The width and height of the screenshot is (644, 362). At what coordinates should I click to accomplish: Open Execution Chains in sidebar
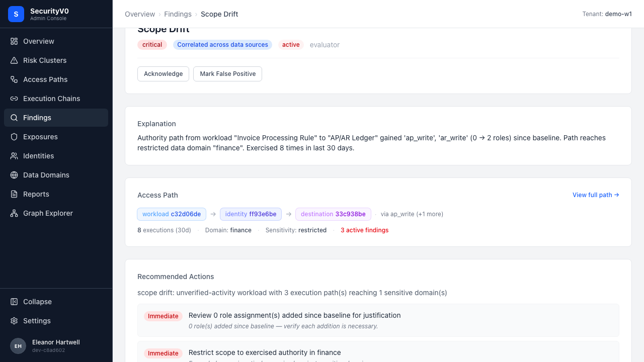point(56,99)
